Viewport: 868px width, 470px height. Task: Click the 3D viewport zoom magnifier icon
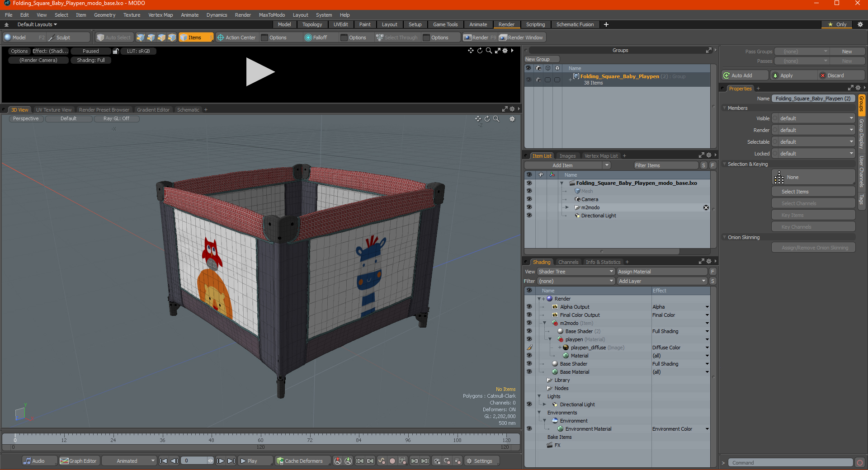click(x=496, y=119)
